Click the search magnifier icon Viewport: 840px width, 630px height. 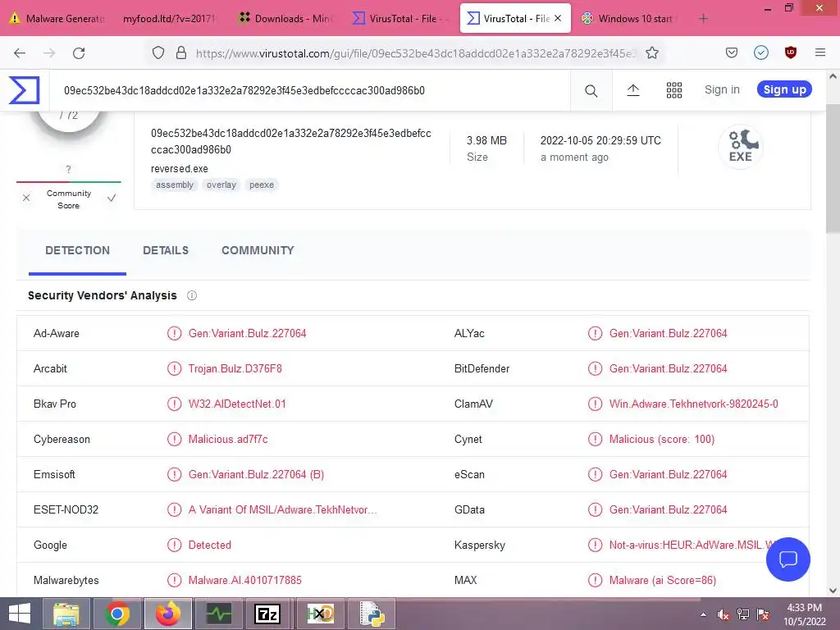pyautogui.click(x=591, y=90)
